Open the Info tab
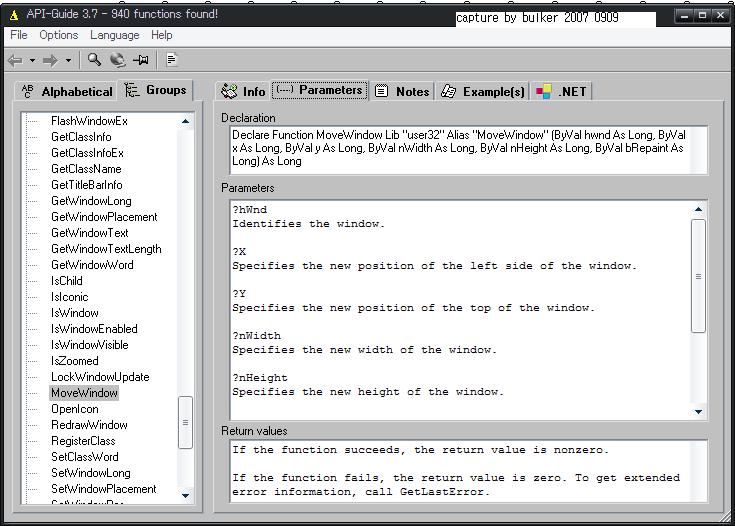This screenshot has height=526, width=735. tap(243, 91)
